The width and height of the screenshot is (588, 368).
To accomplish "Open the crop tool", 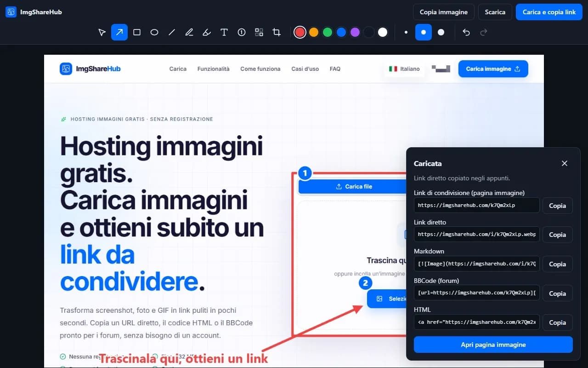I will pyautogui.click(x=277, y=32).
